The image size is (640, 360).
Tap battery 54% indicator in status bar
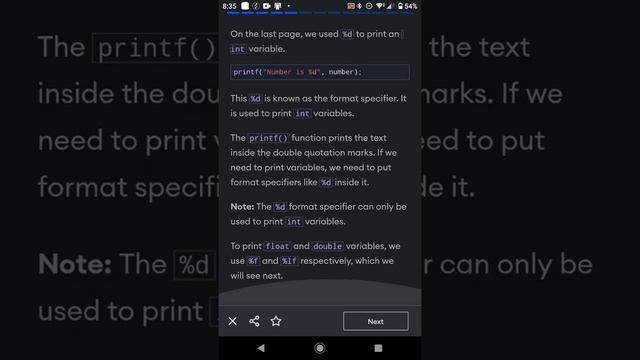click(x=407, y=6)
